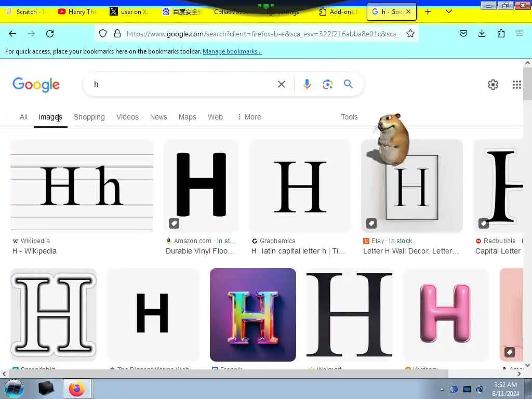
Task: Open the Firefox downloads panel
Action: [482, 33]
